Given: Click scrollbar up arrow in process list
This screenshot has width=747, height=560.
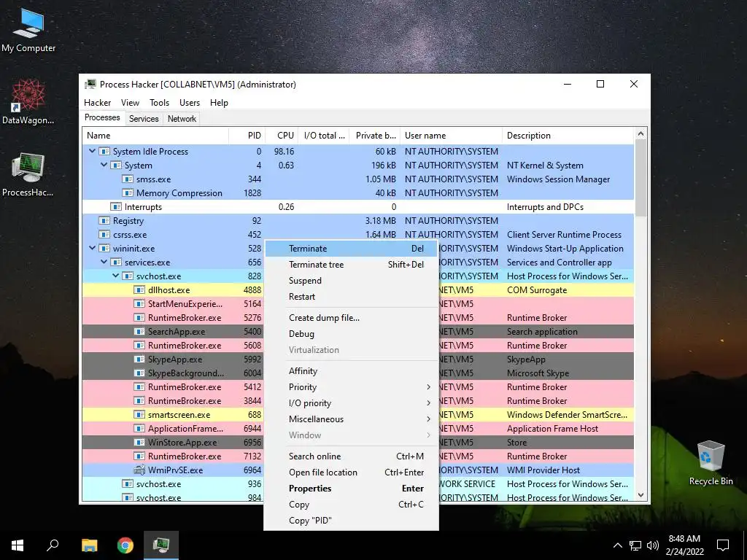Looking at the screenshot, I should click(x=640, y=134).
